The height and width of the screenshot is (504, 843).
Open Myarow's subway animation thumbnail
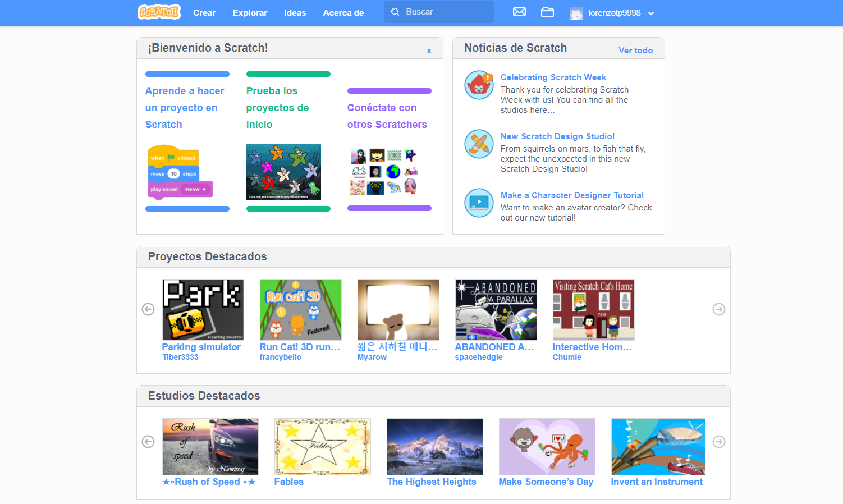click(398, 310)
